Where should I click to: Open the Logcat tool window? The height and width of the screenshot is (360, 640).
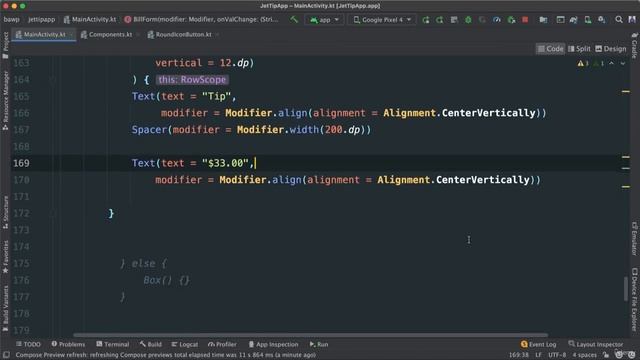184,344
